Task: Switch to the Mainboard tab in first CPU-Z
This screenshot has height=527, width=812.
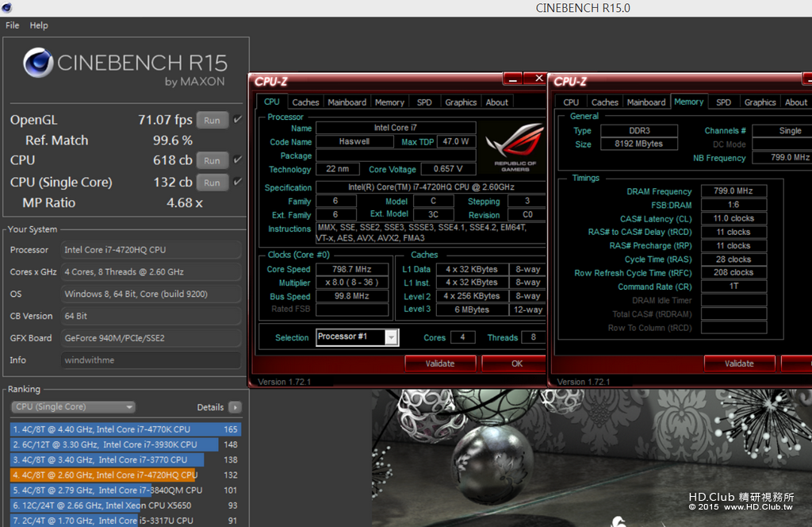Action: pyautogui.click(x=347, y=102)
